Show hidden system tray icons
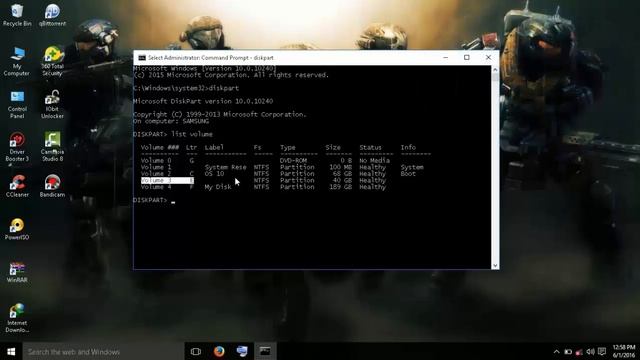The height and width of the screenshot is (360, 640). click(x=556, y=351)
